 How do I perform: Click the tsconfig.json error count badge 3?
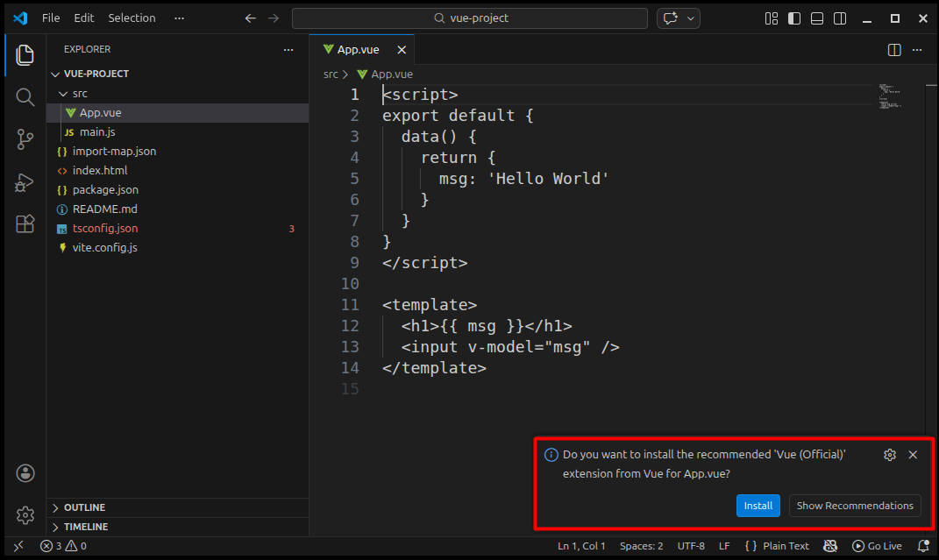pos(292,229)
